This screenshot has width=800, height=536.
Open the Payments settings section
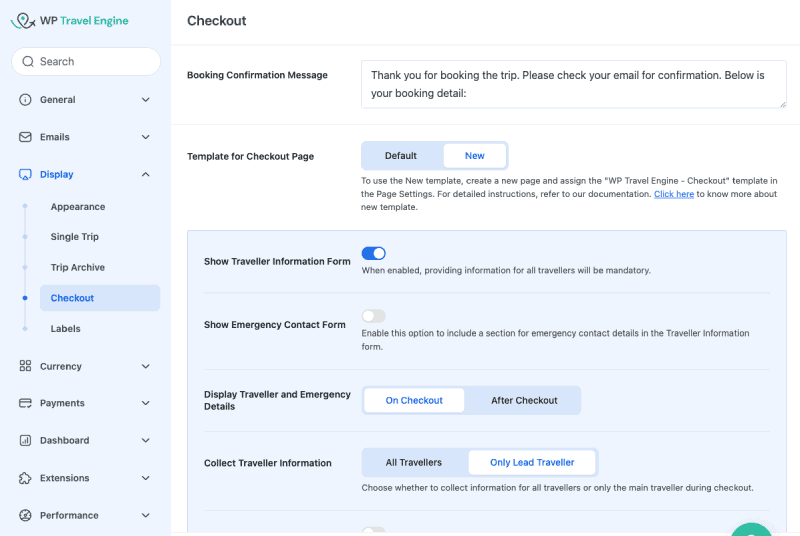(x=85, y=403)
